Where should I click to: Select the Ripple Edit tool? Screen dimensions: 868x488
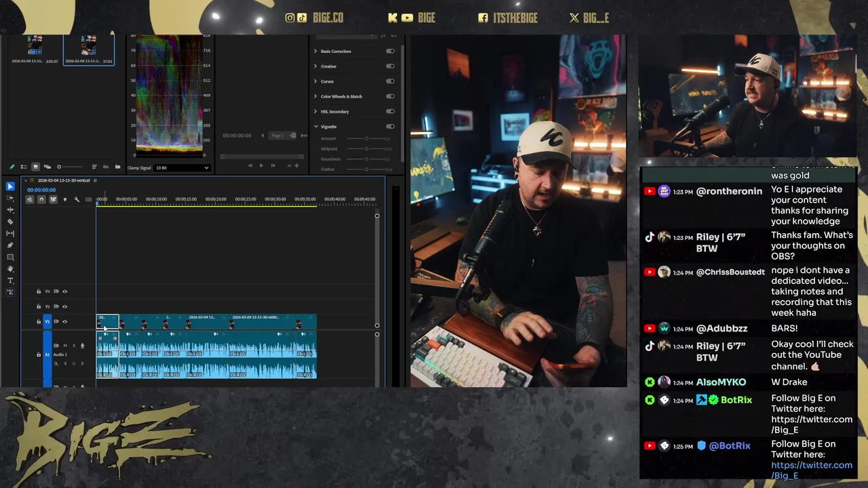(x=10, y=210)
